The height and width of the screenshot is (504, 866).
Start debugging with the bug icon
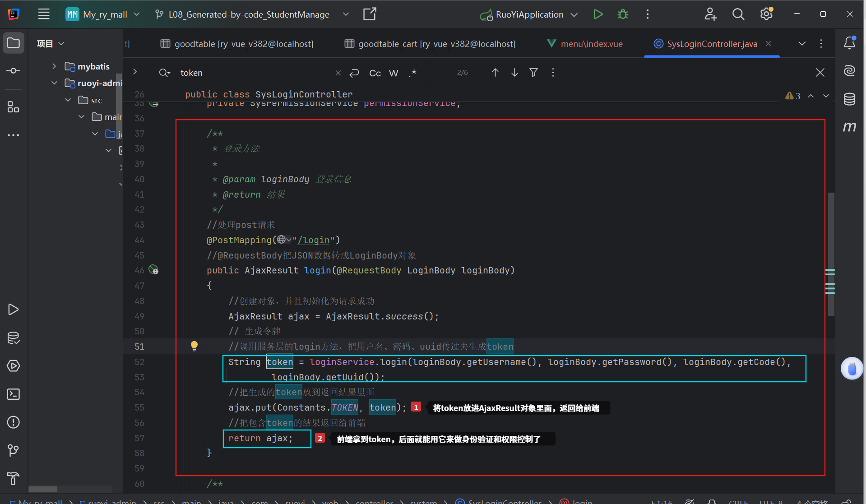623,14
